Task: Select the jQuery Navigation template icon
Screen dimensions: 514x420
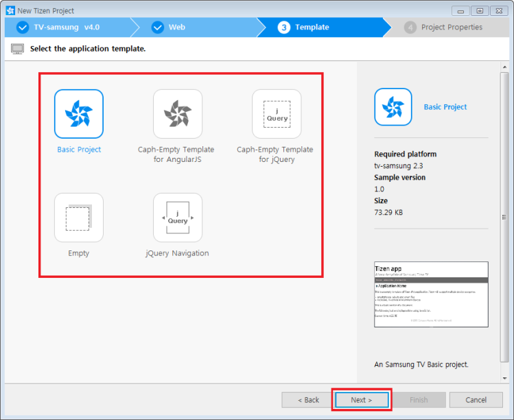Action: pyautogui.click(x=178, y=218)
